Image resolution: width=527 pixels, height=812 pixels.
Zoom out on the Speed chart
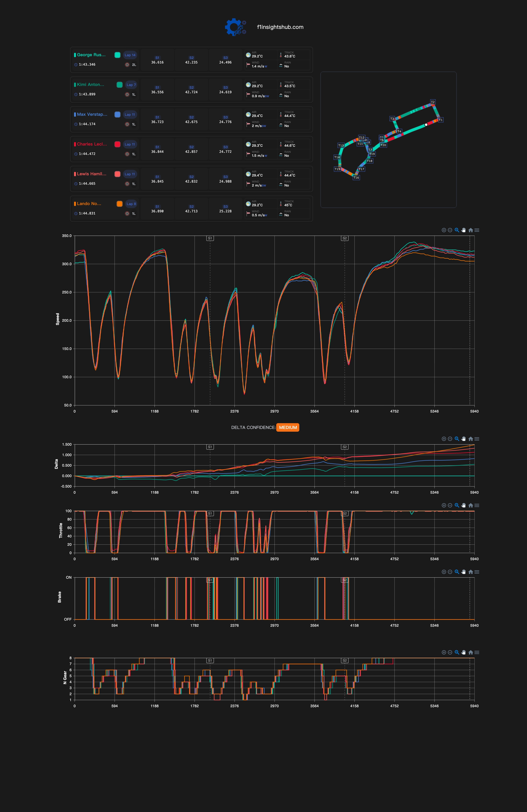coord(450,230)
